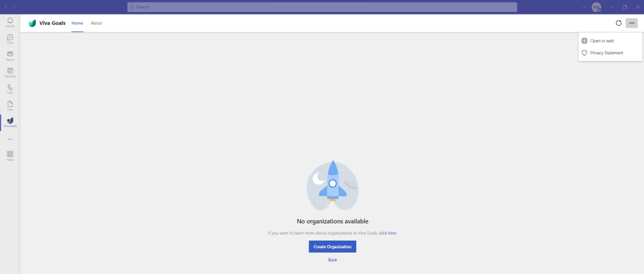Select the Home tab
Image resolution: width=644 pixels, height=274 pixels.
pyautogui.click(x=77, y=23)
